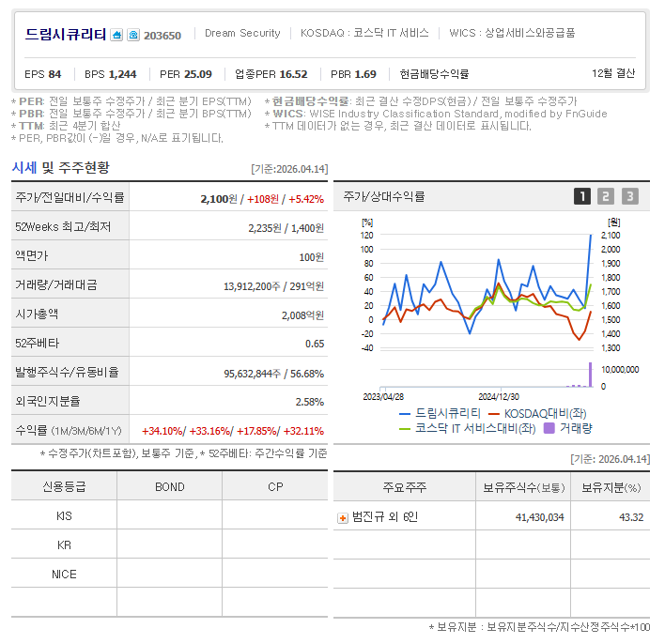665x644 pixels.
Task: Select the blue 드림시큐리티 legend entry
Action: pyautogui.click(x=440, y=413)
